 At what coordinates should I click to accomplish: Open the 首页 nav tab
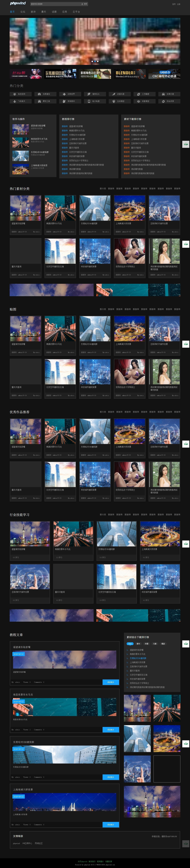point(12,12)
